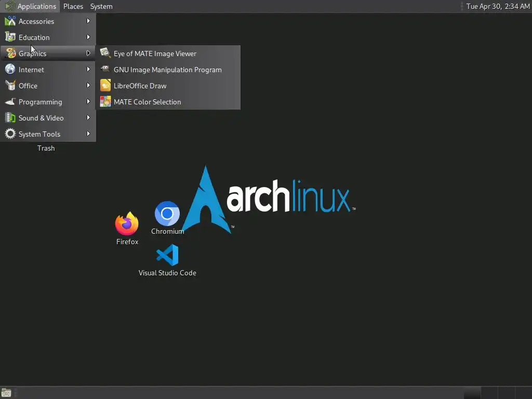Click the System Tools gear icon
Viewport: 532px width, 399px height.
[x=10, y=134]
